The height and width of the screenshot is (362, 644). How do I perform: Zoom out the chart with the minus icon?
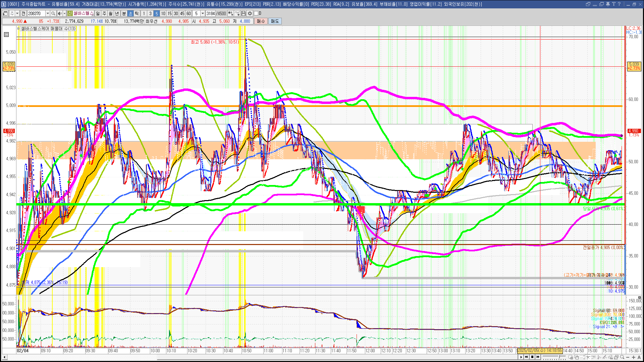pyautogui.click(x=628, y=357)
